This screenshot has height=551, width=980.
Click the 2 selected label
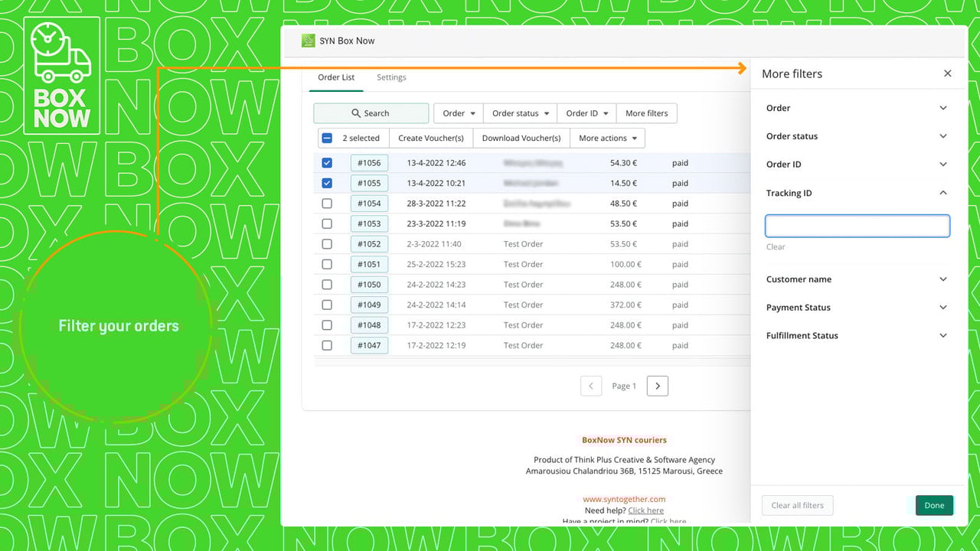point(361,139)
